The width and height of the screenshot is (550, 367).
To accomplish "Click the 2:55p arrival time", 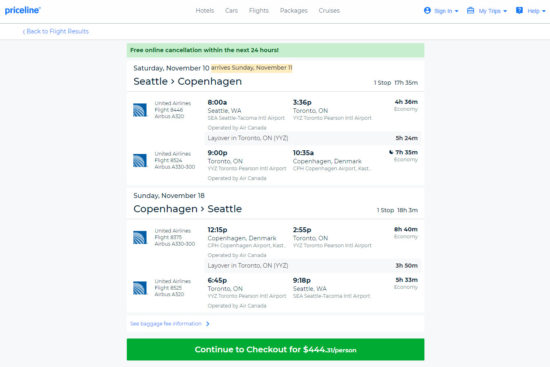I will (x=302, y=229).
